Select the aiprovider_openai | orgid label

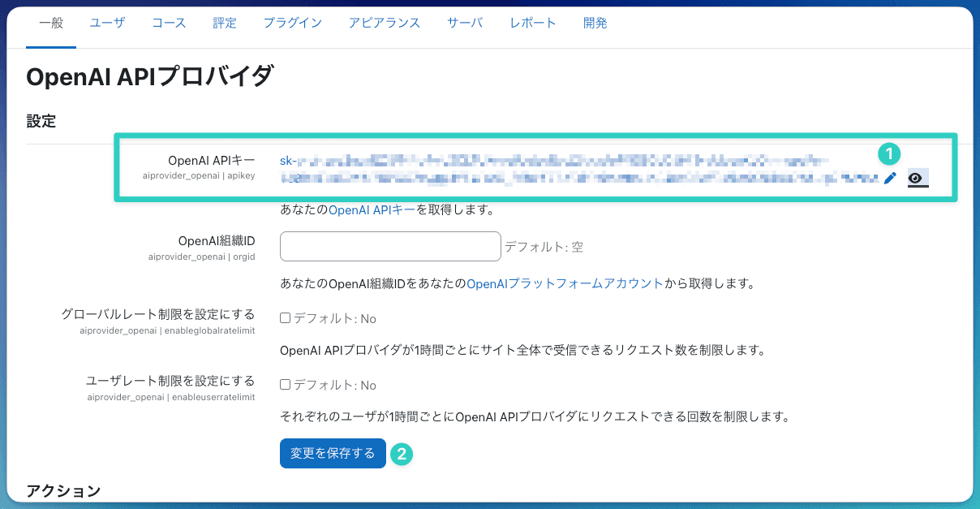tap(202, 257)
